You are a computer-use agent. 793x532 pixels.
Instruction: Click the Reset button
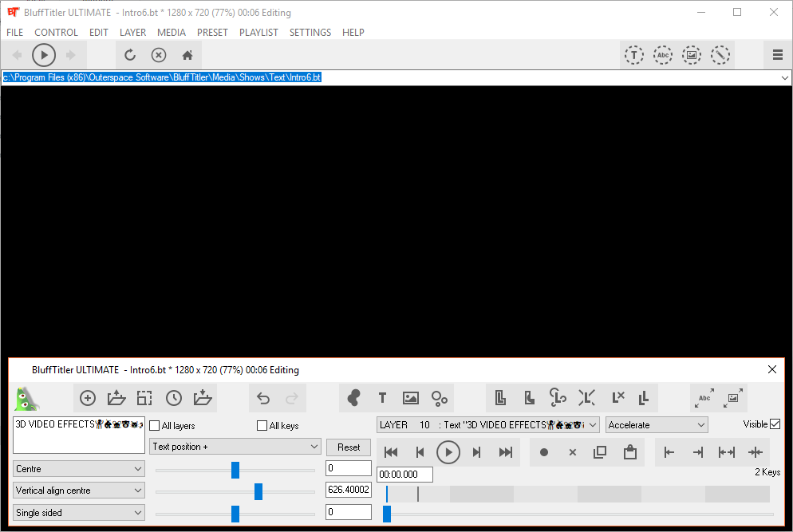point(349,447)
